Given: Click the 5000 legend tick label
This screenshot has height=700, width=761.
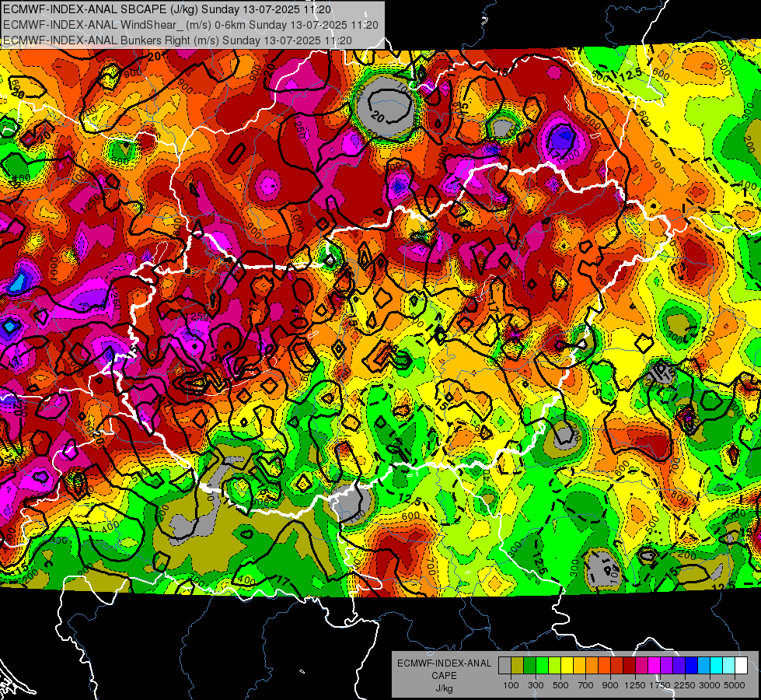Looking at the screenshot, I should (735, 685).
